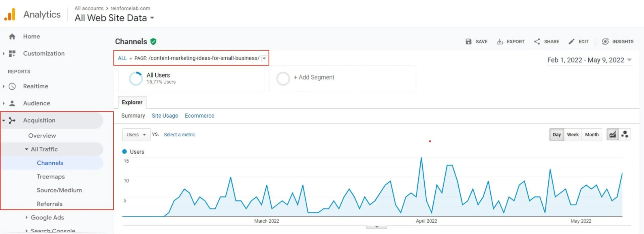Viewport: 644px width, 234px height.
Task: Click the SAVE button label
Action: pos(481,42)
